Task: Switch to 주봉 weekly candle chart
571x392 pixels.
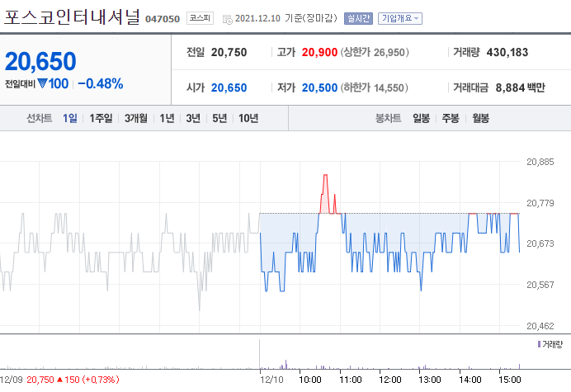Action: pyautogui.click(x=451, y=118)
